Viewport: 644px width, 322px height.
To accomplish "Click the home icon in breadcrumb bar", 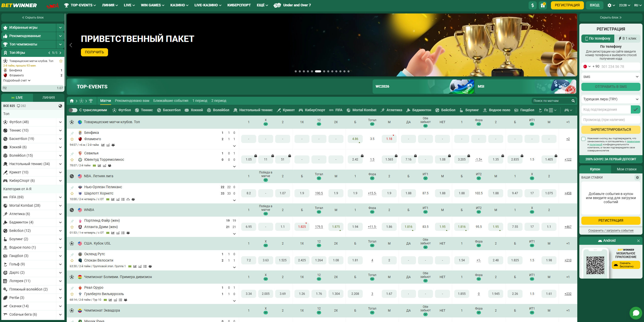I will coord(72,101).
